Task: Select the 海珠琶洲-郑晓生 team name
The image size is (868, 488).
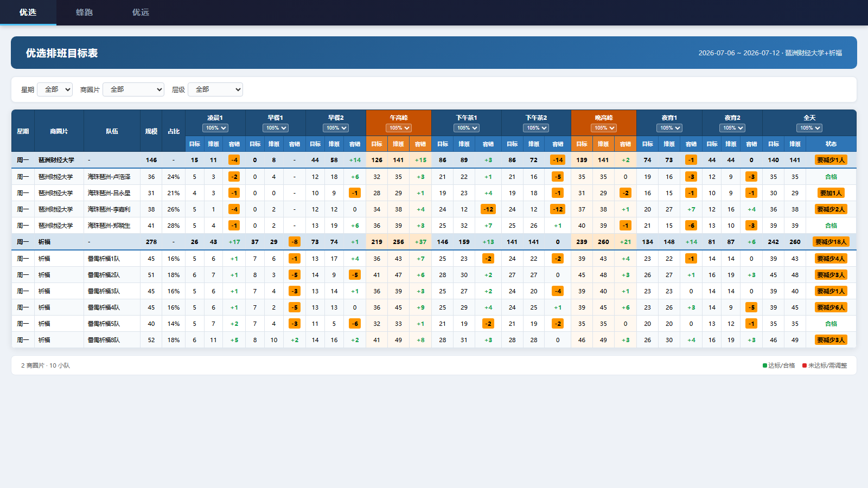Action: pyautogui.click(x=109, y=226)
